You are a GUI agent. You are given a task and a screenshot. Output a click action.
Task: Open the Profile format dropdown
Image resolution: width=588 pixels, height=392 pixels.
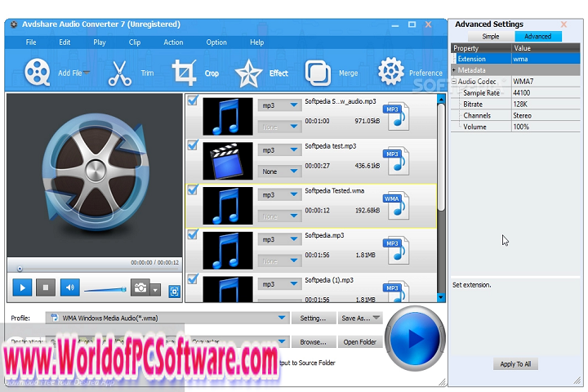pos(167,318)
